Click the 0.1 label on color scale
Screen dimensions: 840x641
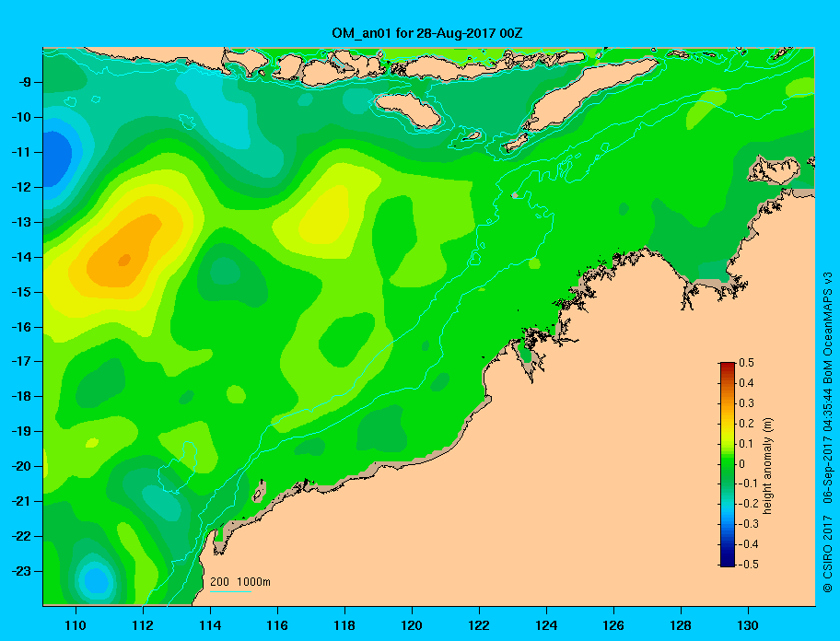(747, 444)
